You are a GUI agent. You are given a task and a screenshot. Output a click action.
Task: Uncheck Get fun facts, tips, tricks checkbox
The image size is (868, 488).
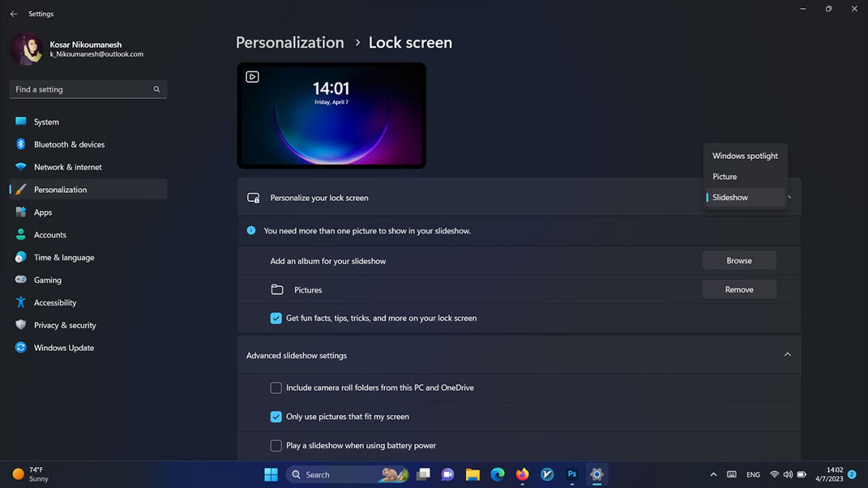276,318
